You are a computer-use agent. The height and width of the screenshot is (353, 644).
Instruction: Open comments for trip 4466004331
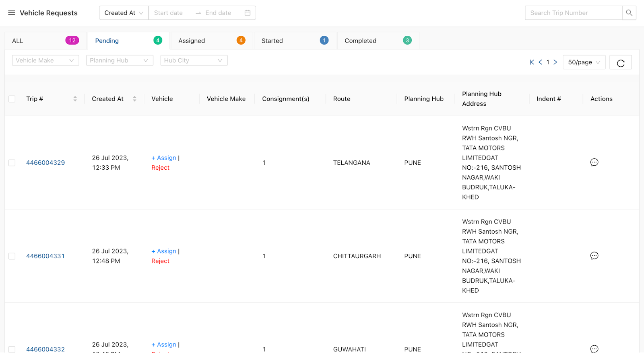pyautogui.click(x=594, y=256)
